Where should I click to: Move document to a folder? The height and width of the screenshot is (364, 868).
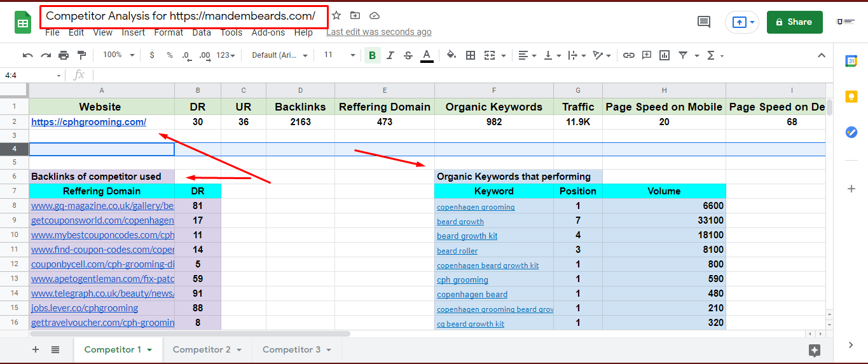pyautogui.click(x=355, y=15)
